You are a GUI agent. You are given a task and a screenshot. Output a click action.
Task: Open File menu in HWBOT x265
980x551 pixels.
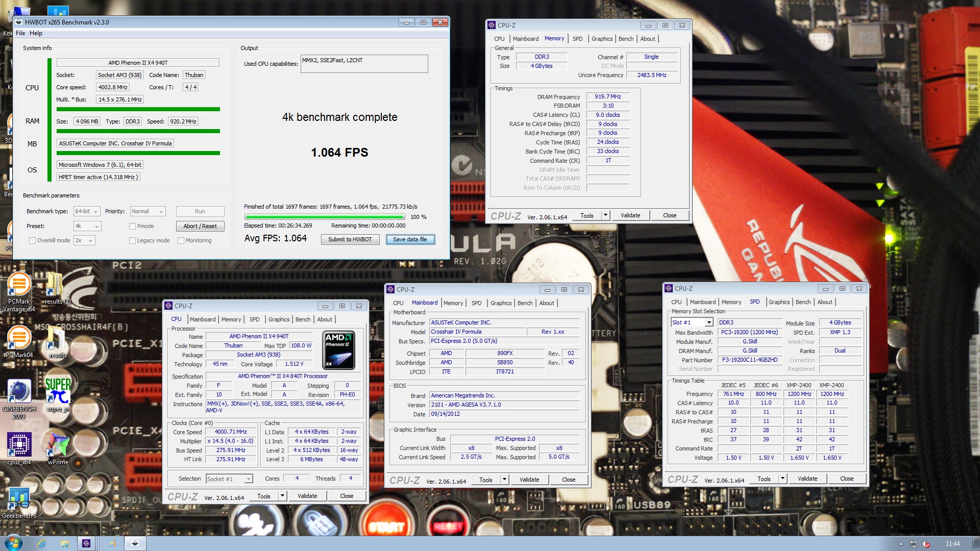coord(20,33)
